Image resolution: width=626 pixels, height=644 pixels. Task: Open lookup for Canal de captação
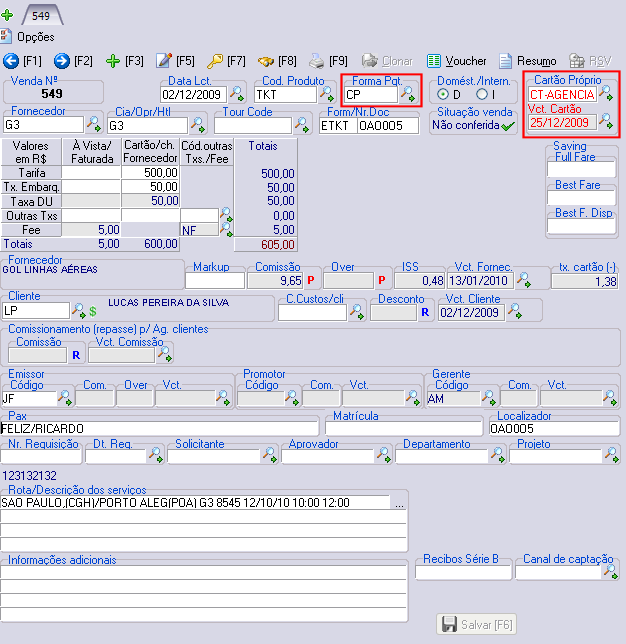(x=610, y=571)
